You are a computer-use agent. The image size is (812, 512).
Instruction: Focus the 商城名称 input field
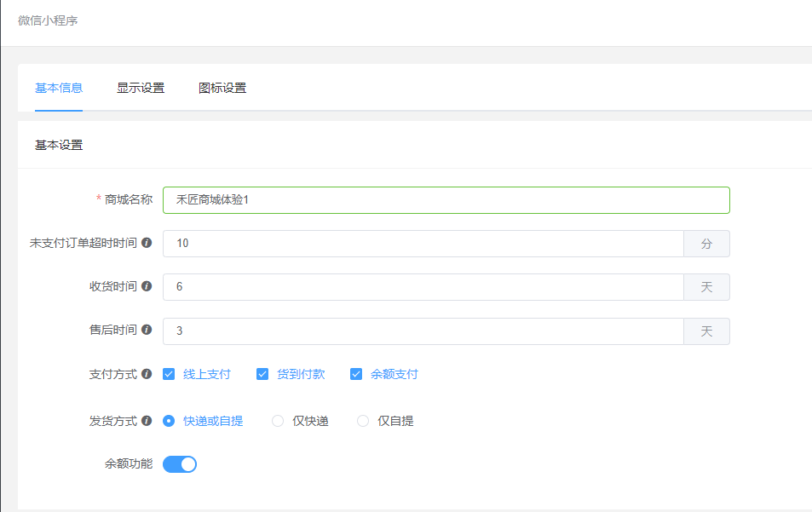coord(446,200)
